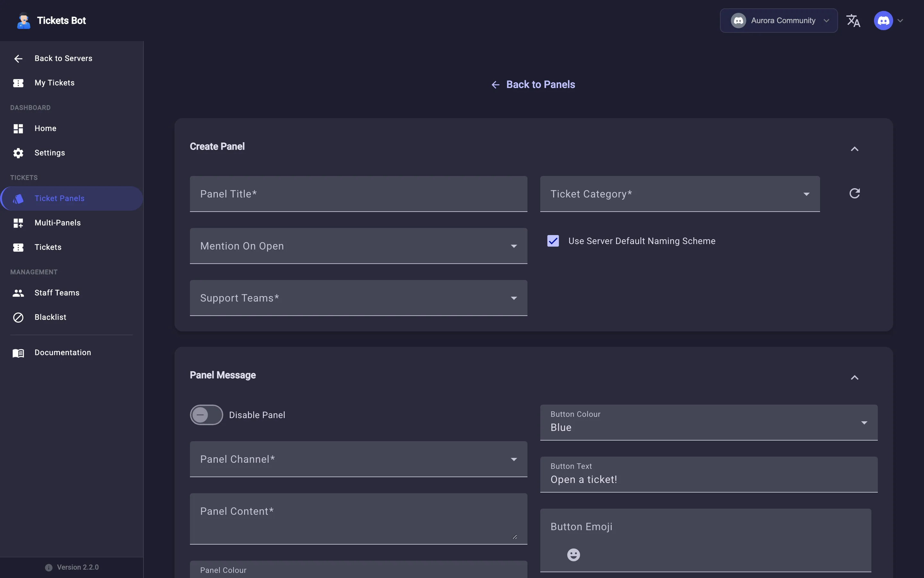The image size is (924, 578).
Task: Open the Documentation link
Action: 72,353
